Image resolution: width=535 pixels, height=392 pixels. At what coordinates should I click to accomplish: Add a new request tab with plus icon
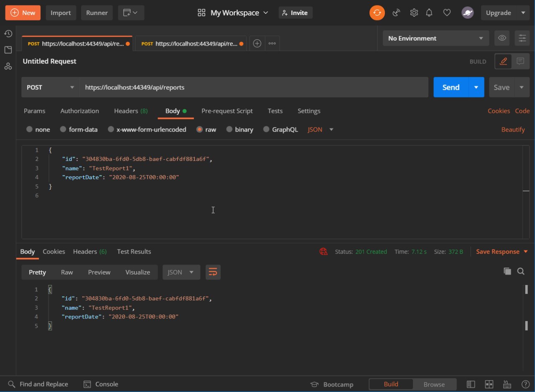click(x=257, y=43)
